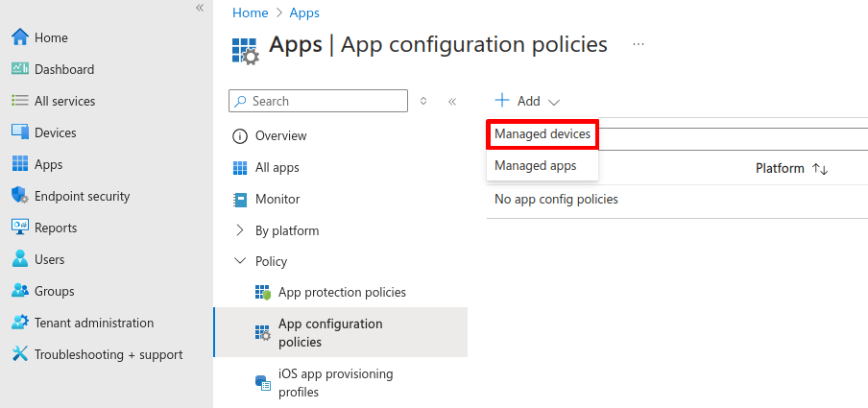
Task: Click the Home house icon in sidebar
Action: 20,37
